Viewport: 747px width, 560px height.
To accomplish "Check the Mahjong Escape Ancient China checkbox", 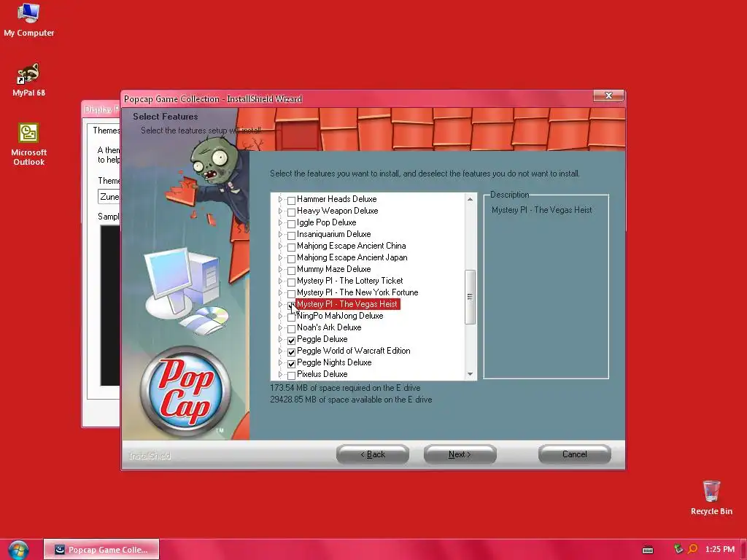I will coord(291,246).
